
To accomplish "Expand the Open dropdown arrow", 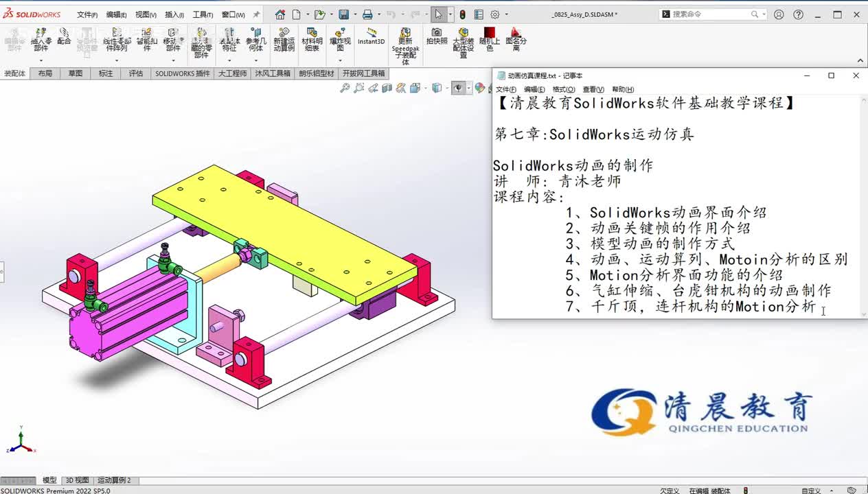I will tap(331, 15).
